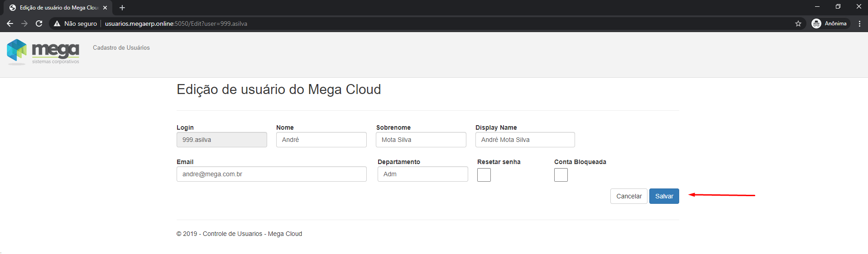Go back with browser back arrow
The width and height of the screenshot is (868, 254).
(x=10, y=24)
